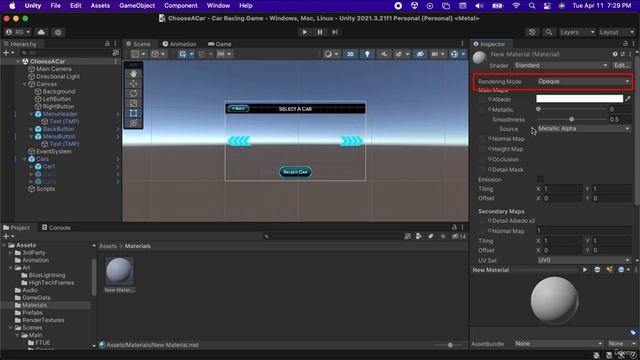Select Directional Light in Hierarchy
This screenshot has width=640, height=360.
(58, 76)
